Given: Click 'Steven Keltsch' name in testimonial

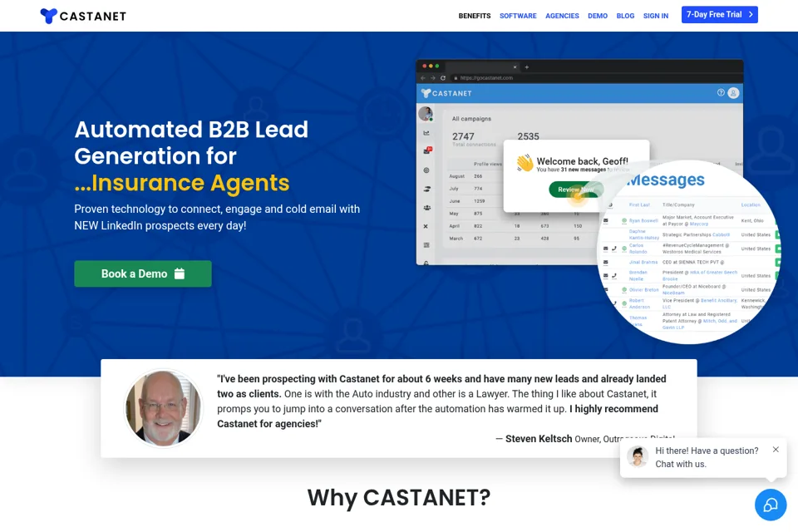Looking at the screenshot, I should (539, 438).
